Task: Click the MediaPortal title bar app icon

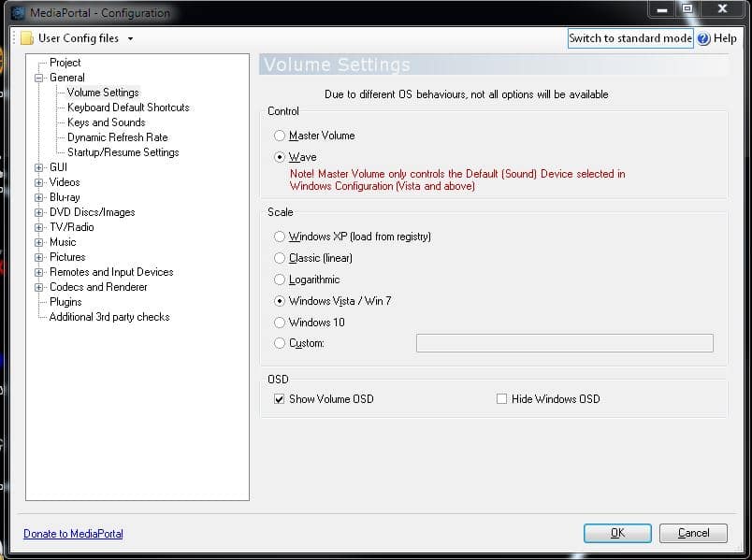Action: pyautogui.click(x=18, y=13)
